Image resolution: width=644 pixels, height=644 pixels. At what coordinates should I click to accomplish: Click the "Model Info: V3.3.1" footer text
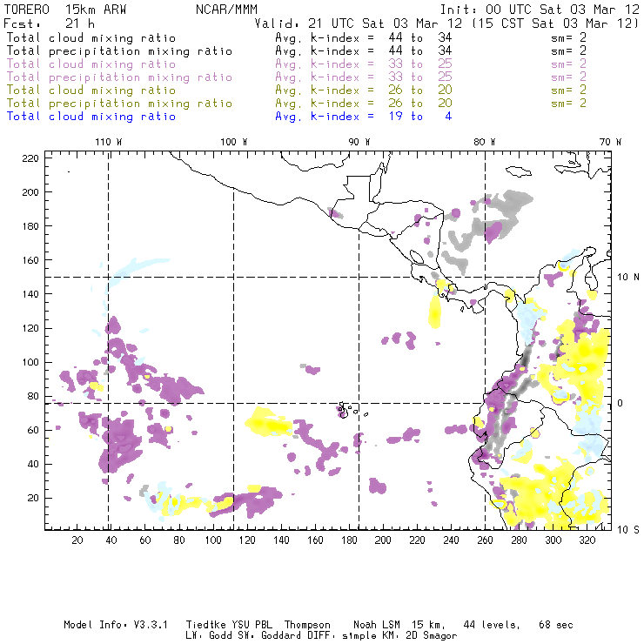pos(116,625)
